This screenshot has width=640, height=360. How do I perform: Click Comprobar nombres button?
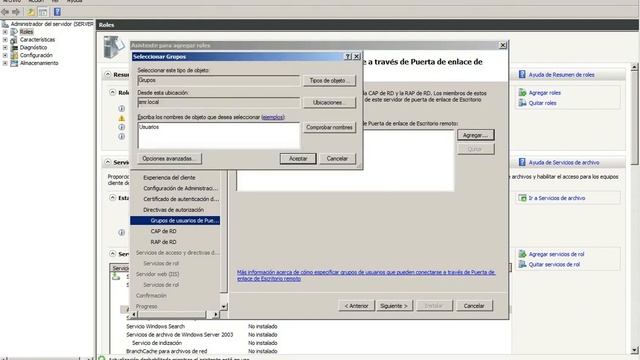[329, 127]
